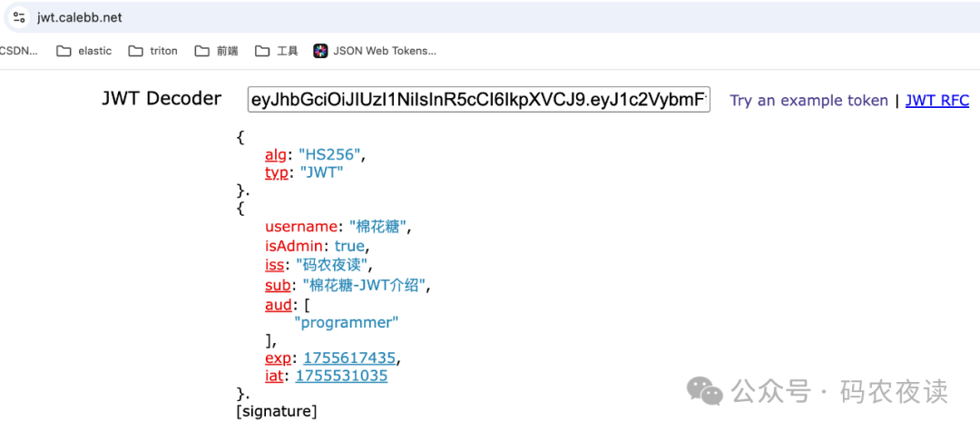Select the iss claim key link

coord(274,265)
